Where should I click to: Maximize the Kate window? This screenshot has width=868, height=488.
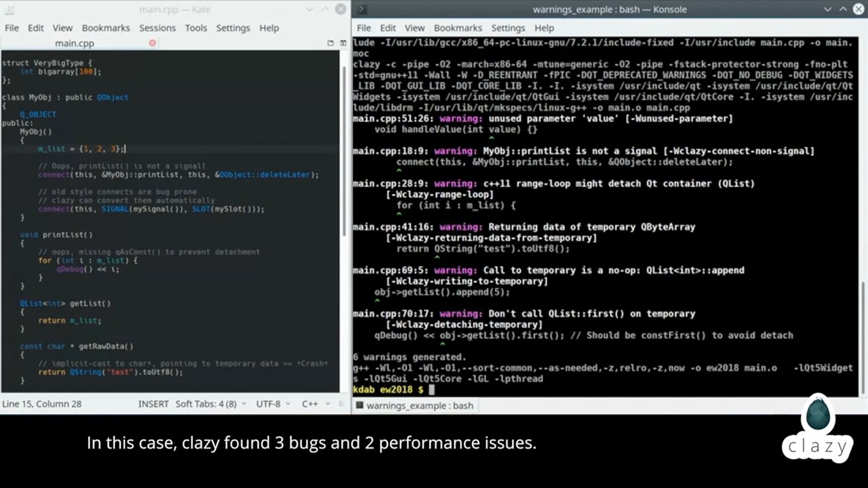tap(325, 9)
